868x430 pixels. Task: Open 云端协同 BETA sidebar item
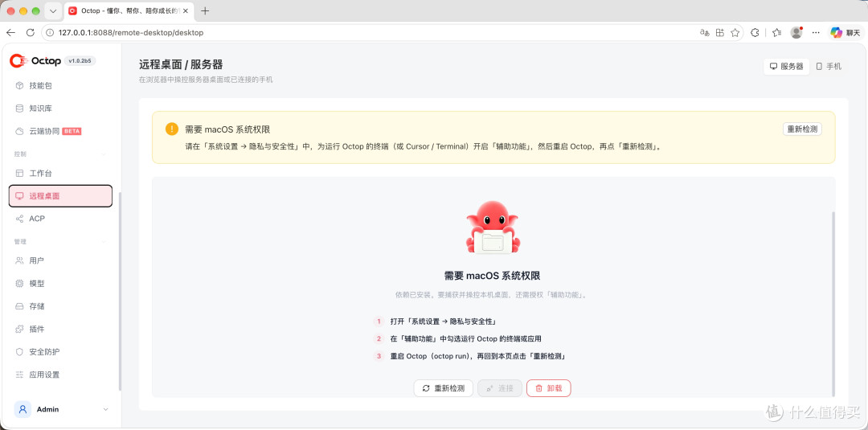(x=60, y=131)
